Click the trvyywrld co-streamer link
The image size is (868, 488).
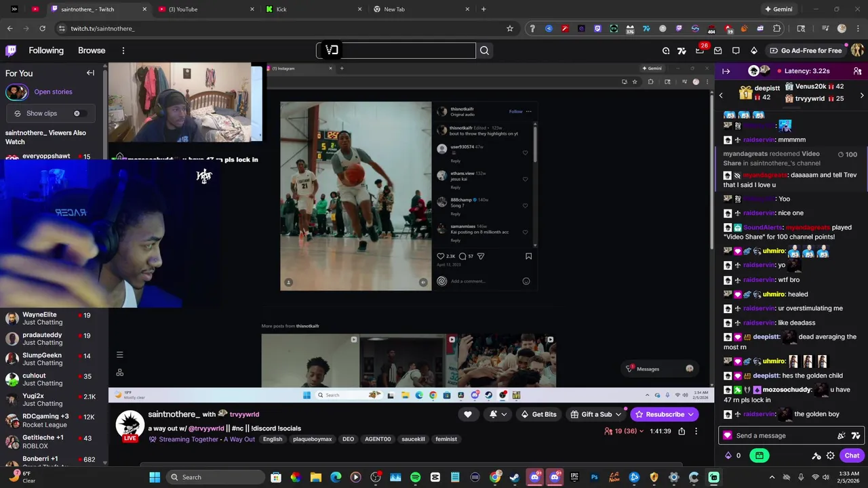pos(244,414)
